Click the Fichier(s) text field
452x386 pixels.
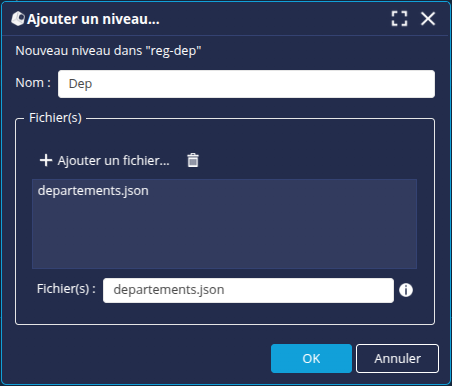(248, 290)
